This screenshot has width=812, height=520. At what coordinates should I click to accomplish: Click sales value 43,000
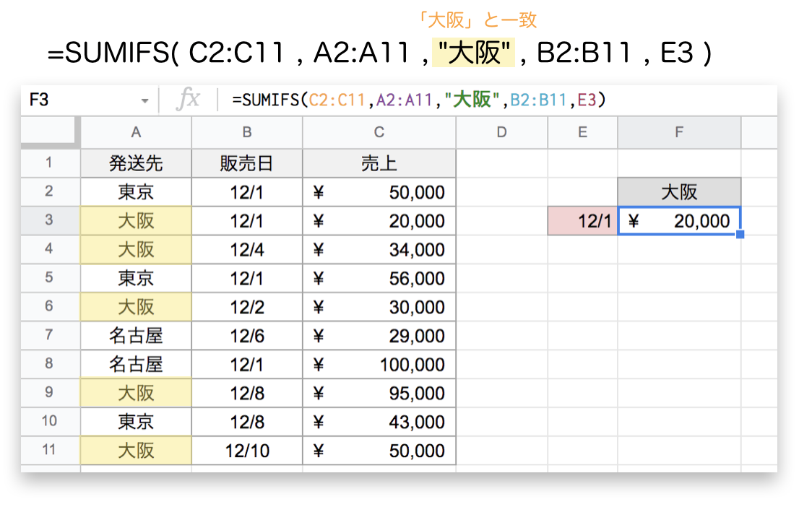click(x=379, y=422)
